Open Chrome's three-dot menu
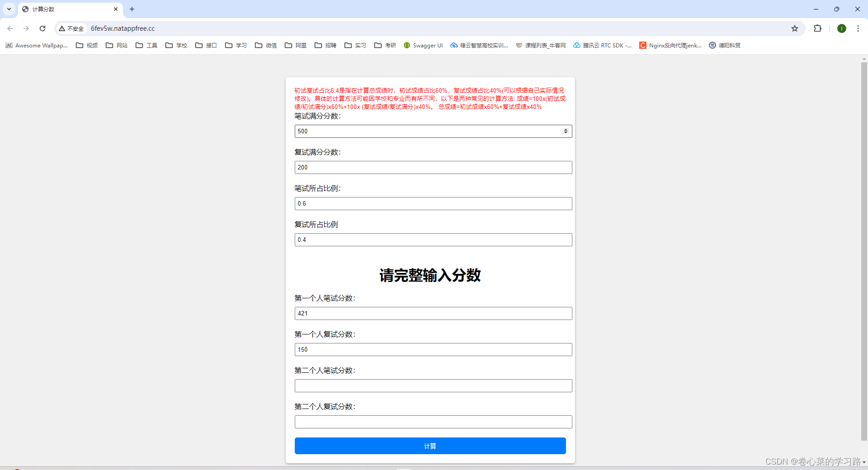This screenshot has width=868, height=470. tap(858, 28)
